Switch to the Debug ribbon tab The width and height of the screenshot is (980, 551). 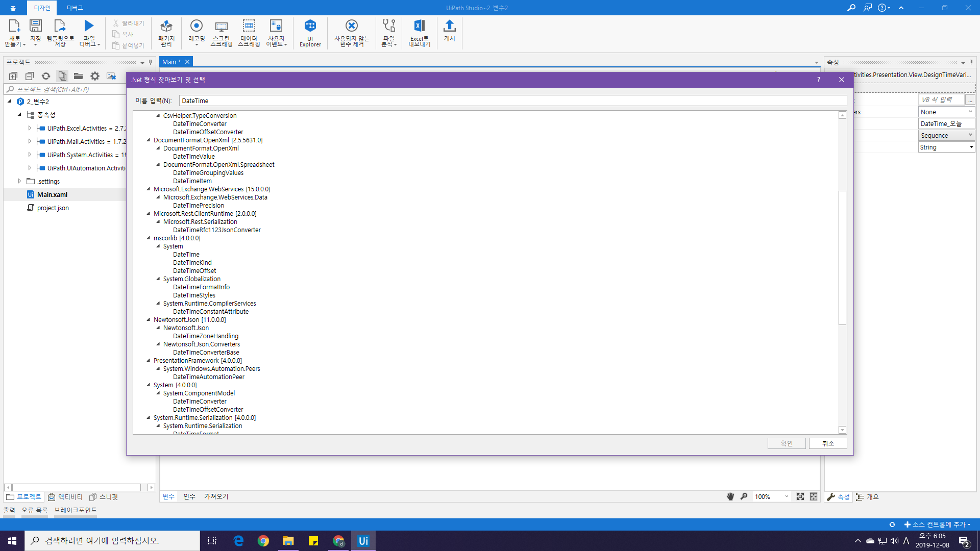[x=75, y=8]
